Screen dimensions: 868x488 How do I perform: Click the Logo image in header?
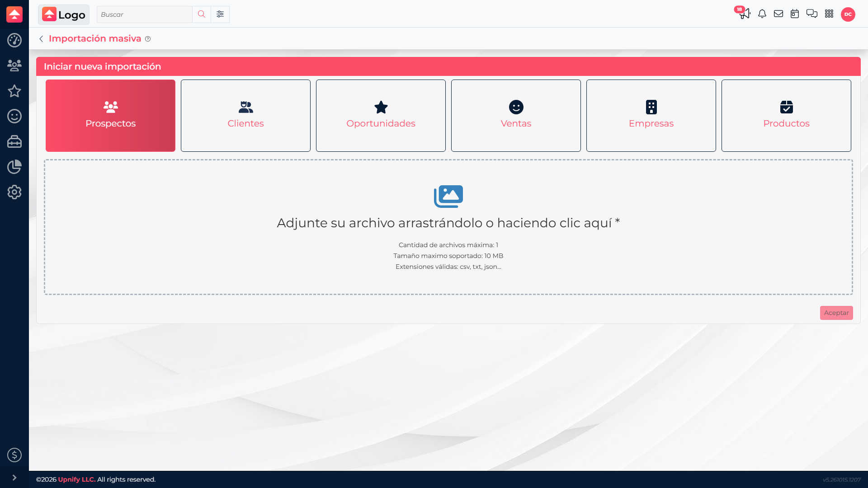pyautogui.click(x=64, y=14)
